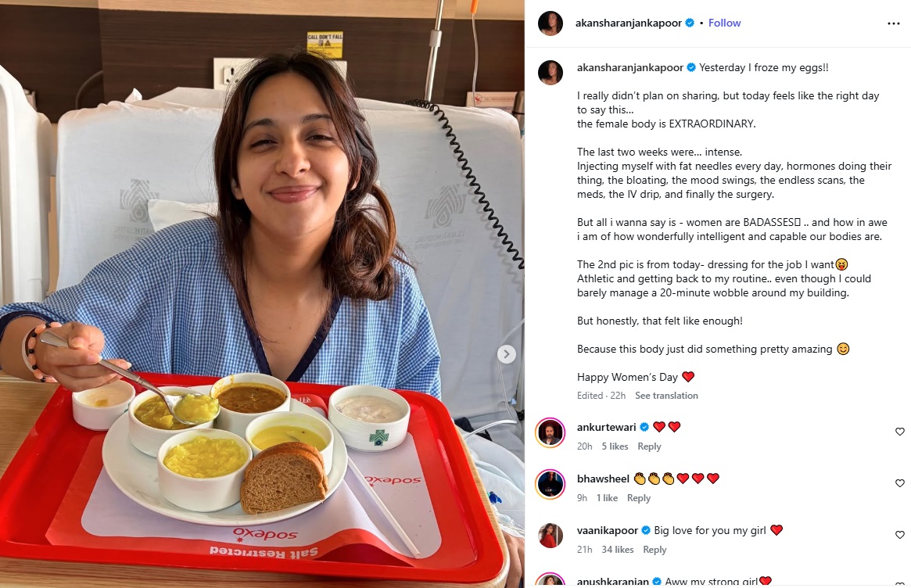This screenshot has width=911, height=588.
Task: Like bhawsheel's comment with heart icon
Action: (x=900, y=483)
